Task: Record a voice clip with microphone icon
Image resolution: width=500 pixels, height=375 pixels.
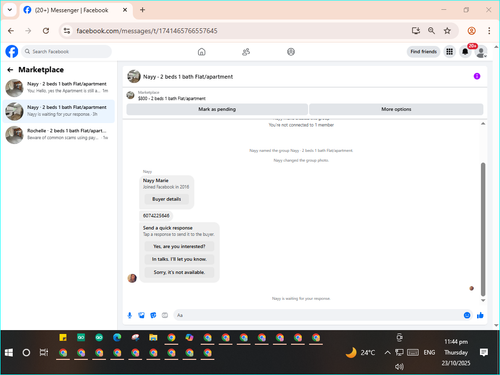Action: [130, 315]
